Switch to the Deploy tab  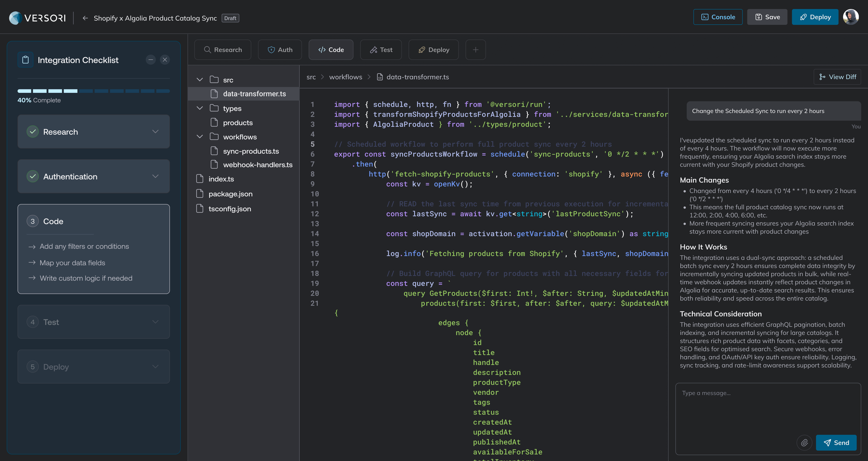[x=433, y=49]
